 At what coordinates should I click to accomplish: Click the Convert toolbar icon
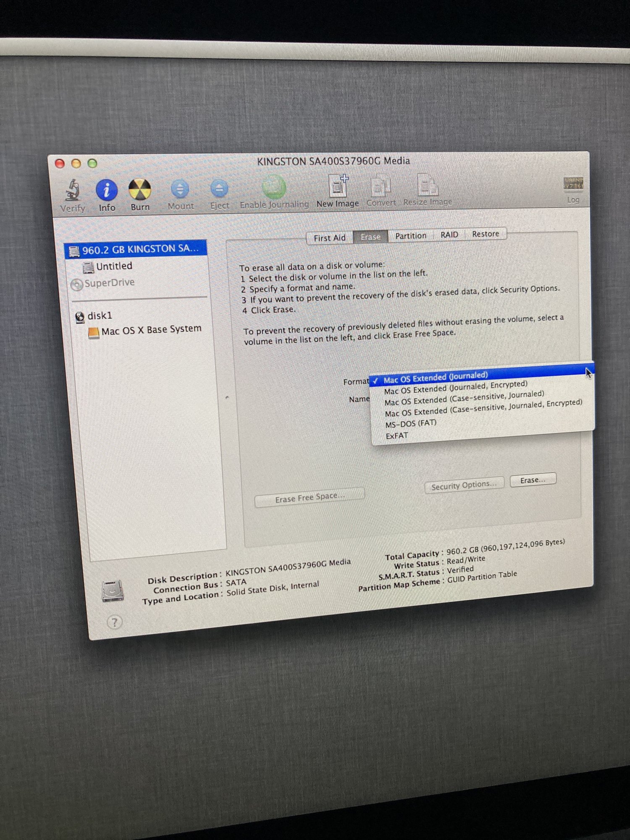(x=381, y=185)
